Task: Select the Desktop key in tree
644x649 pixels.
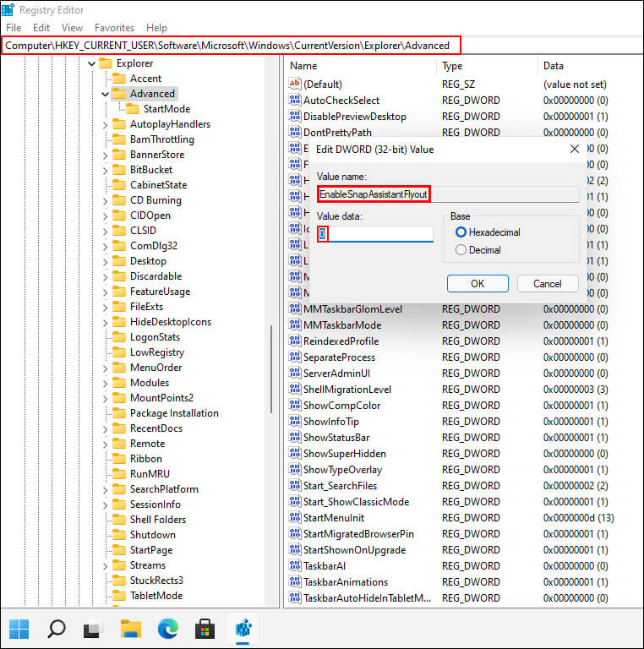Action: (148, 261)
